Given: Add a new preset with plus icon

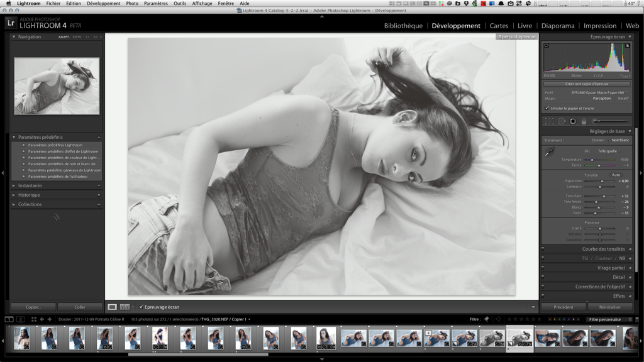Looking at the screenshot, I should tap(99, 137).
